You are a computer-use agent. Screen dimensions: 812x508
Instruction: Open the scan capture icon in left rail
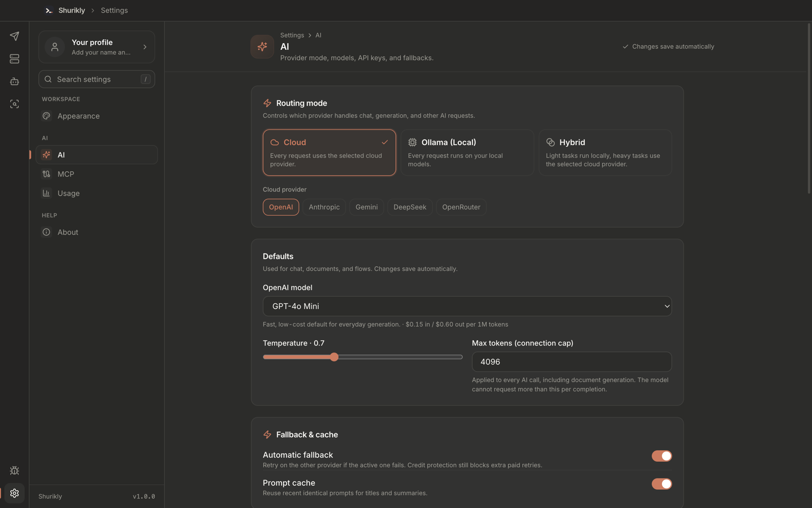[x=14, y=104]
